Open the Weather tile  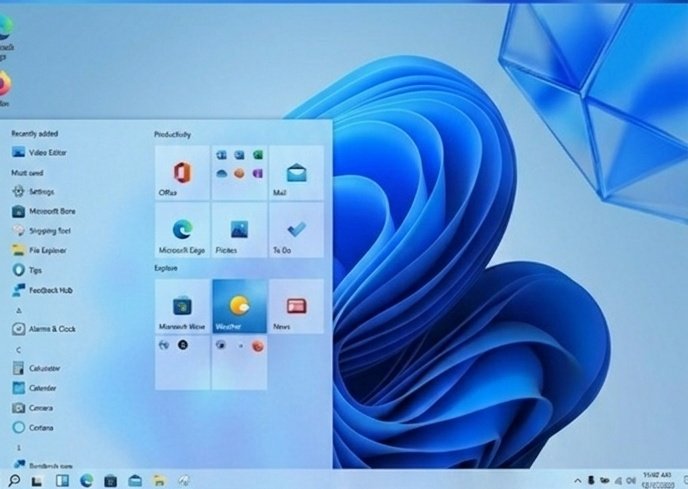[240, 306]
